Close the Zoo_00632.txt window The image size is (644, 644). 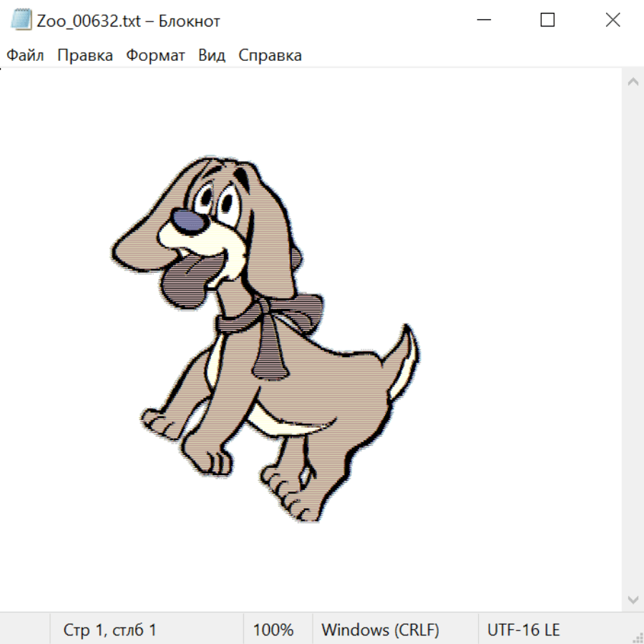click(613, 20)
